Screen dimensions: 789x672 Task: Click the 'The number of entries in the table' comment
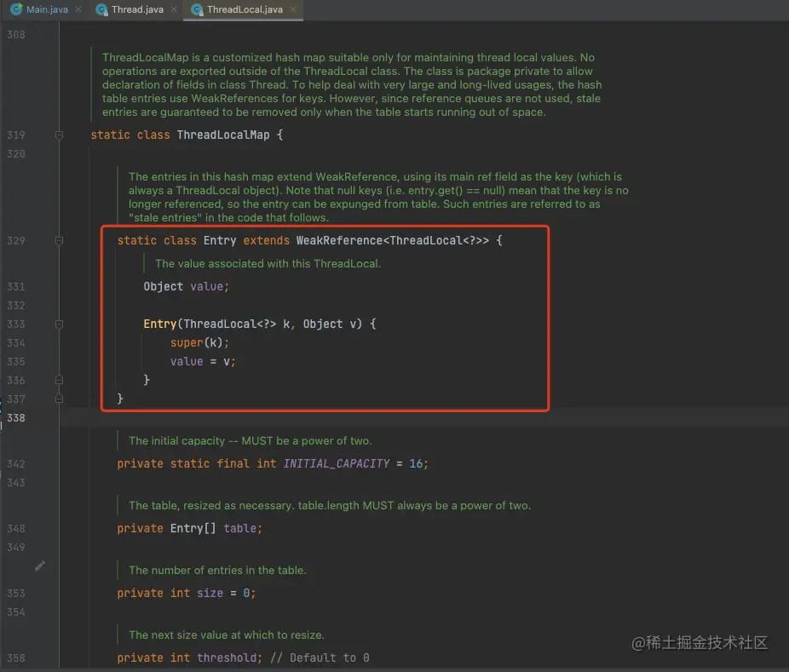click(x=217, y=571)
